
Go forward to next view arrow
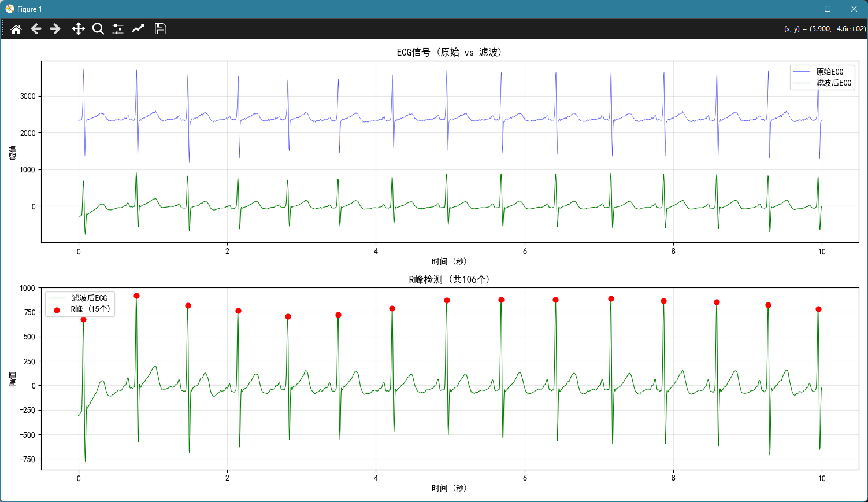point(55,29)
